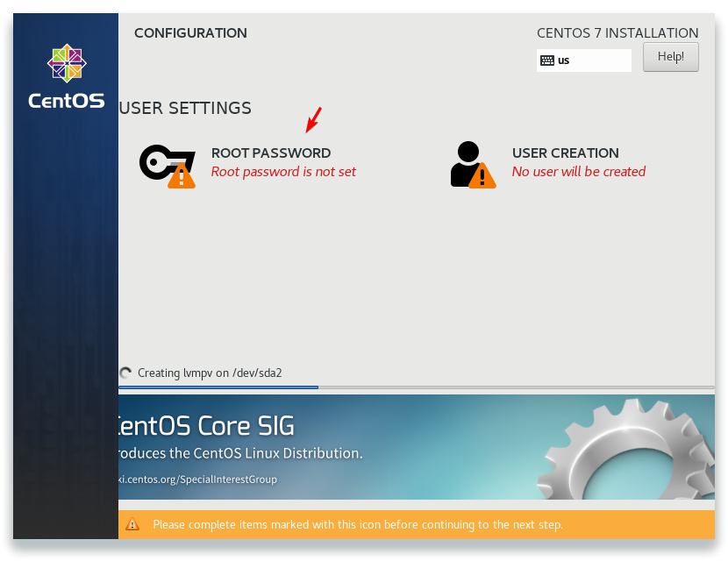
Task: Click the SpecialInterestGroup wiki URL text
Action: 197,479
